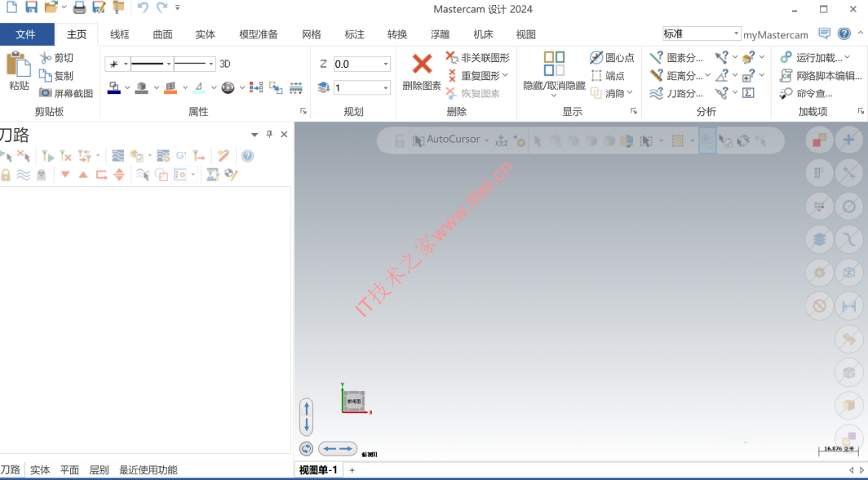The width and height of the screenshot is (868, 480).
Task: Open the point style dropdown
Action: coord(126,64)
